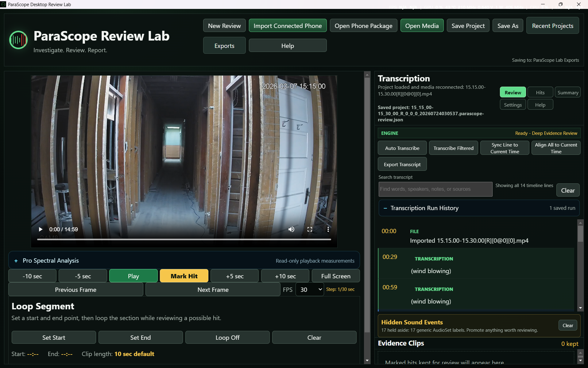
Task: Switch to the Review tab
Action: 513,92
